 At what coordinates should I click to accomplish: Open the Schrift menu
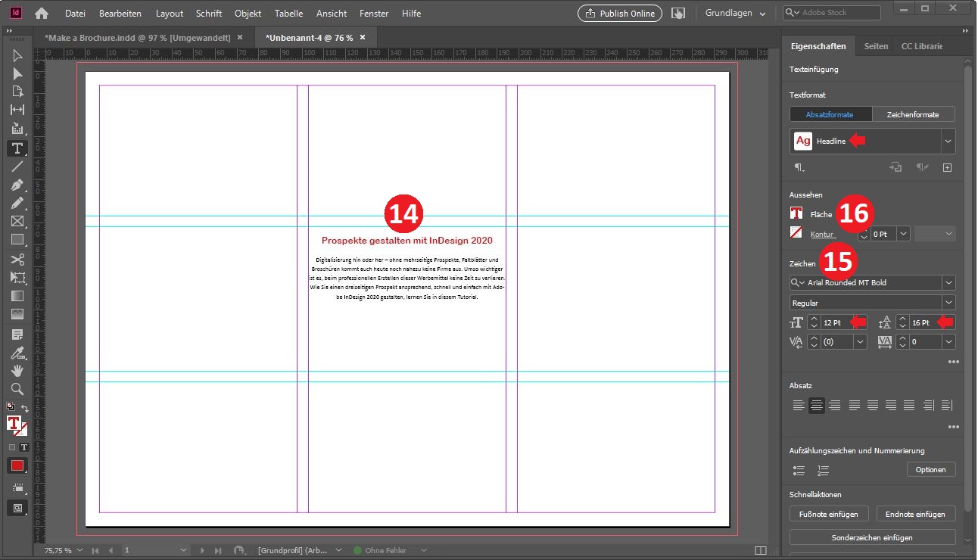[x=209, y=14]
